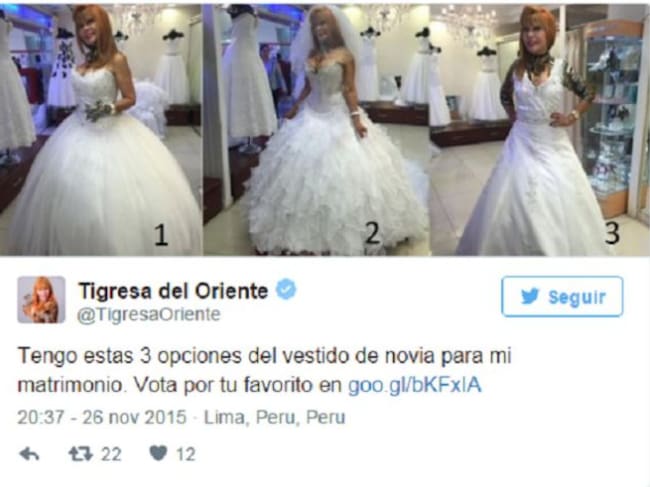Open the goo.gl/bKFxIA link
The width and height of the screenshot is (650, 487).
tap(415, 385)
